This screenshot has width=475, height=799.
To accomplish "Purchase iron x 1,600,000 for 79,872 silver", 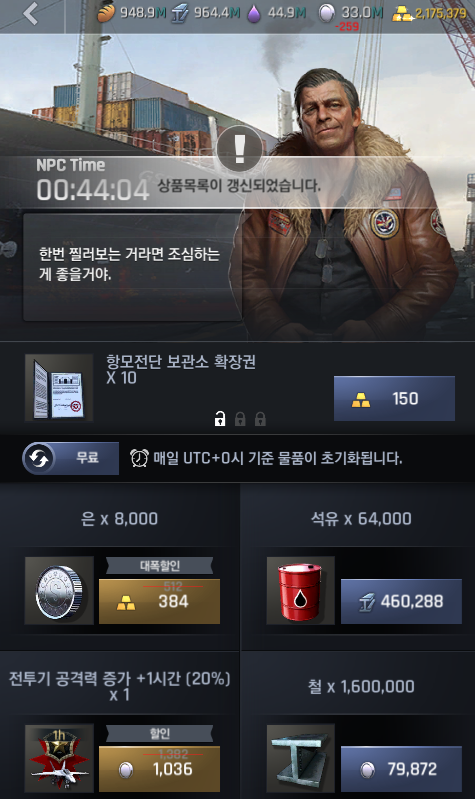I will (401, 769).
